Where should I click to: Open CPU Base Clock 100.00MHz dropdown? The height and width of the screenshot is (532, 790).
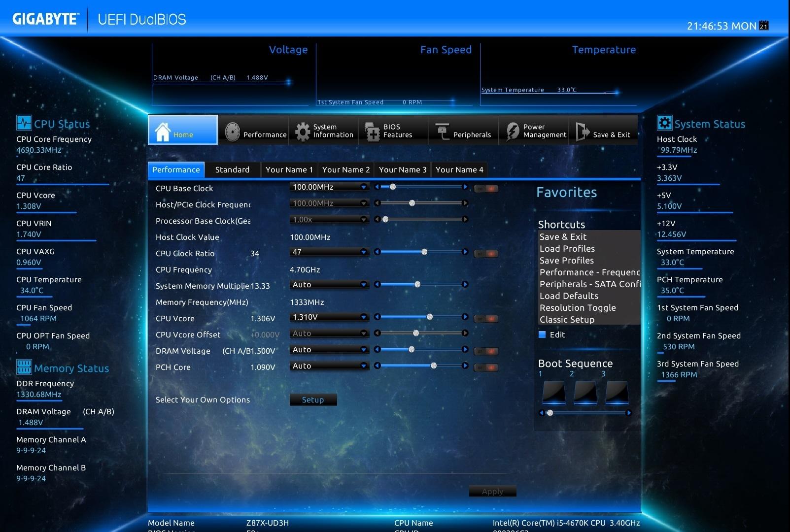(329, 187)
